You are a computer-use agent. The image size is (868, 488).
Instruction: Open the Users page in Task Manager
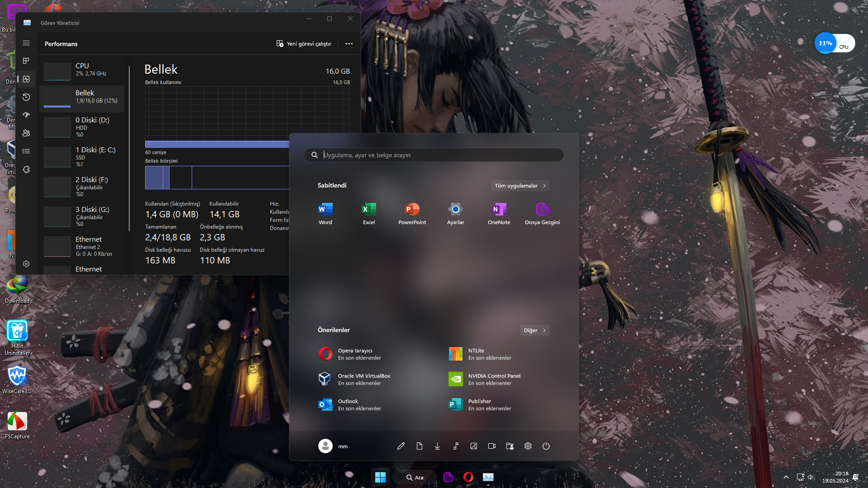point(26,133)
